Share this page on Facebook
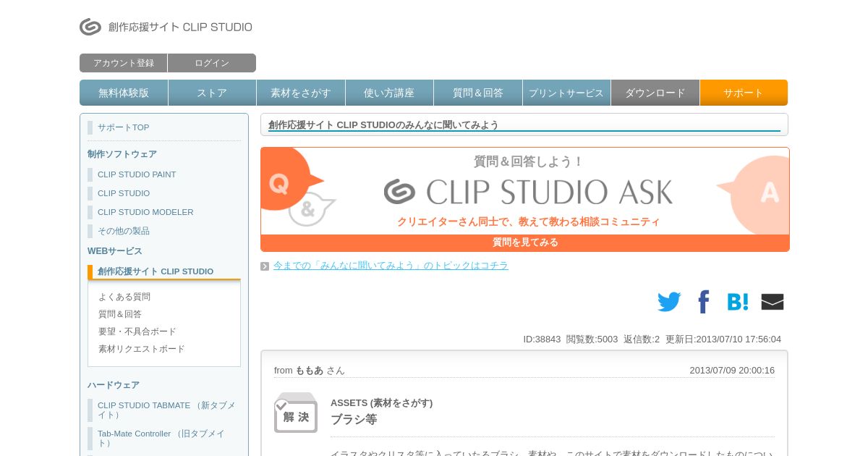Screen dimensions: 868x456 point(704,302)
